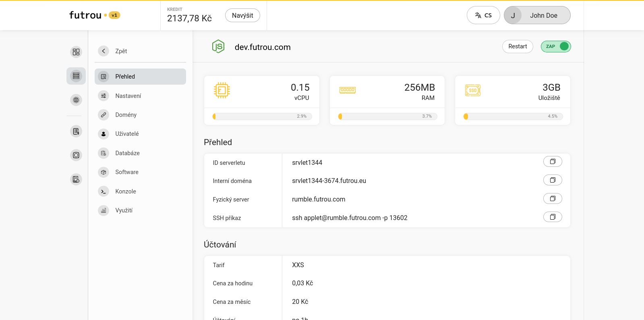The width and height of the screenshot is (644, 320).
Task: Click the vCPU usage progress bar
Action: click(262, 116)
